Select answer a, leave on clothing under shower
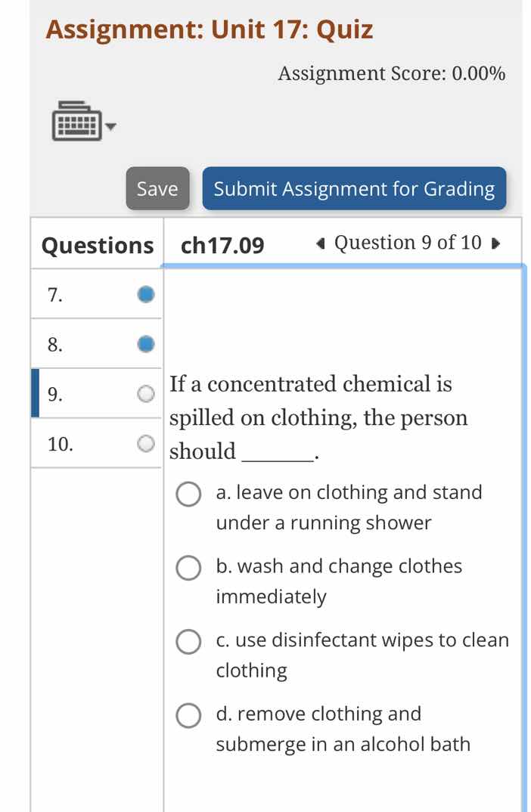Viewport: 531px width, 812px height. (x=188, y=494)
